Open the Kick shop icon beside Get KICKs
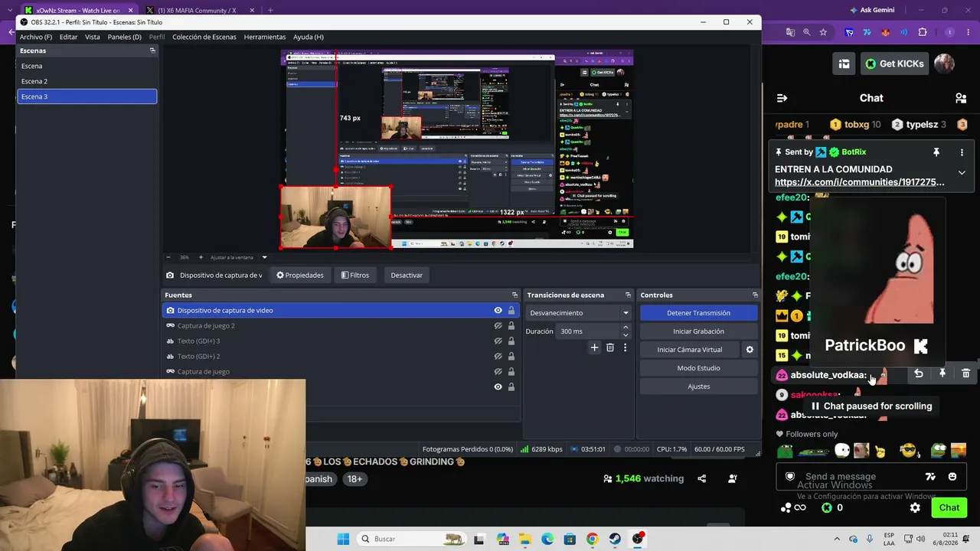 pyautogui.click(x=844, y=64)
